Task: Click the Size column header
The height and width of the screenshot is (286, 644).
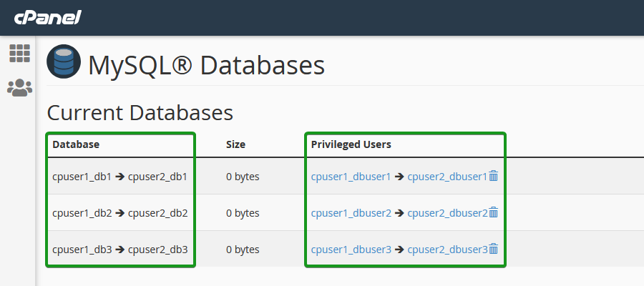Action: [235, 144]
